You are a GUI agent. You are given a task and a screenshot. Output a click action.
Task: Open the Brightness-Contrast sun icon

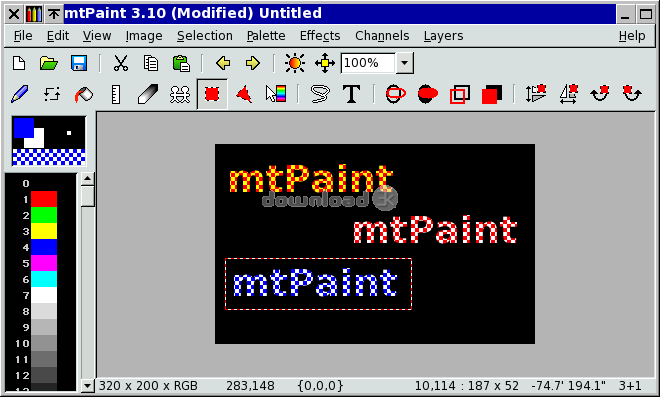coord(294,63)
